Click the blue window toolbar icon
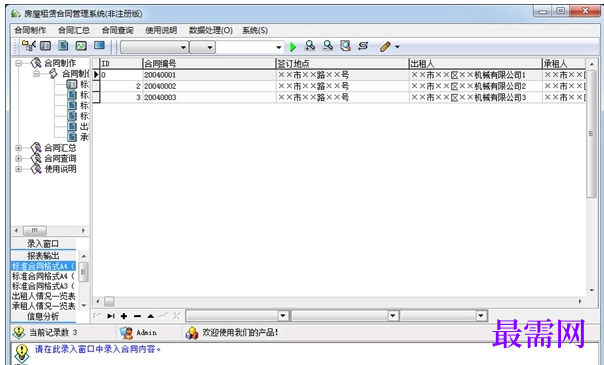 [99, 45]
